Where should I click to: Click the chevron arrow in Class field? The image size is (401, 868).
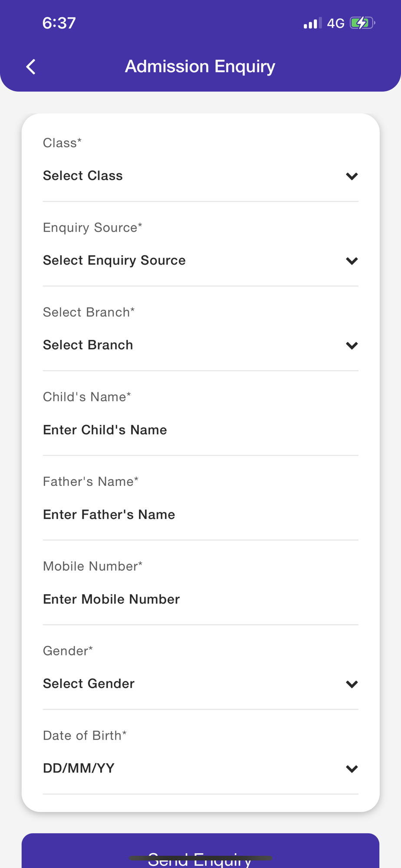[x=352, y=176]
